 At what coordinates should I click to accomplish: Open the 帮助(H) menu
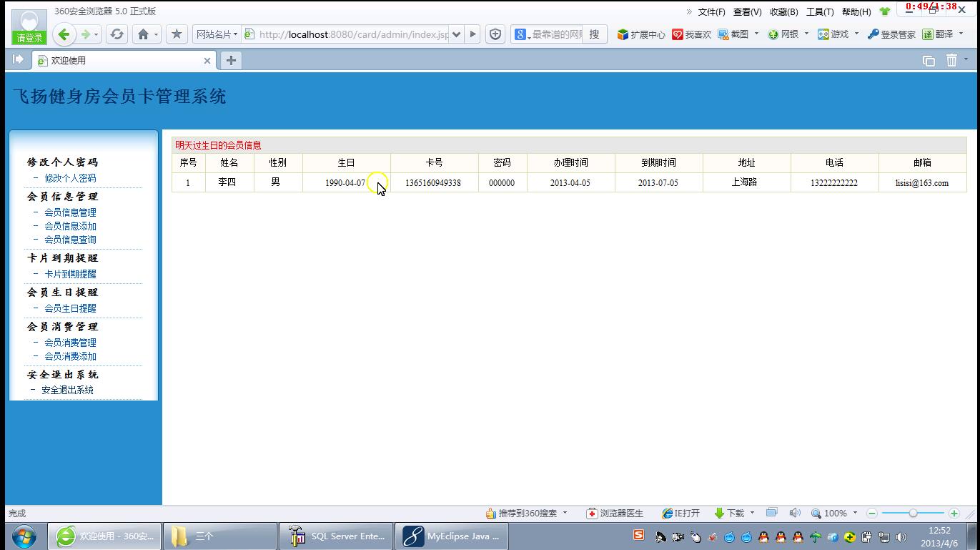pyautogui.click(x=856, y=12)
